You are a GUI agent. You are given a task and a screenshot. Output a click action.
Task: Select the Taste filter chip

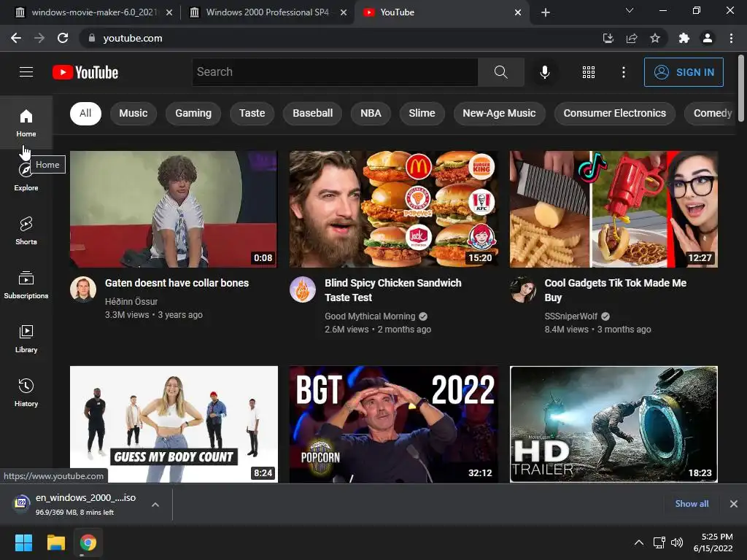point(252,113)
